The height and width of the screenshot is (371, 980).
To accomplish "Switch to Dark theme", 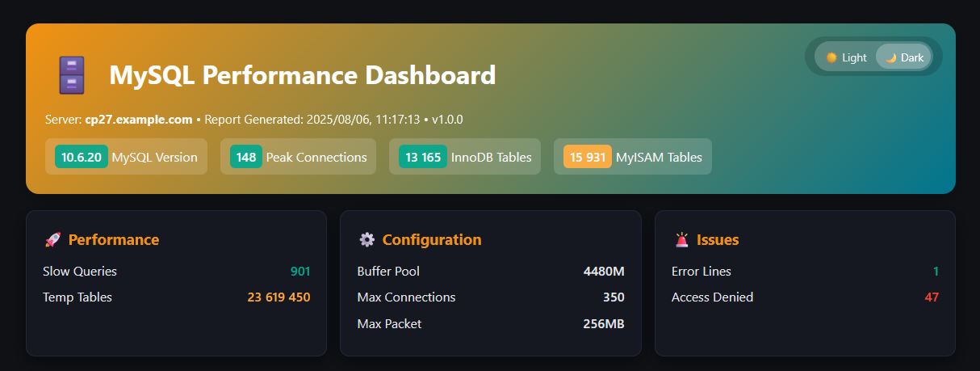I will click(x=904, y=57).
